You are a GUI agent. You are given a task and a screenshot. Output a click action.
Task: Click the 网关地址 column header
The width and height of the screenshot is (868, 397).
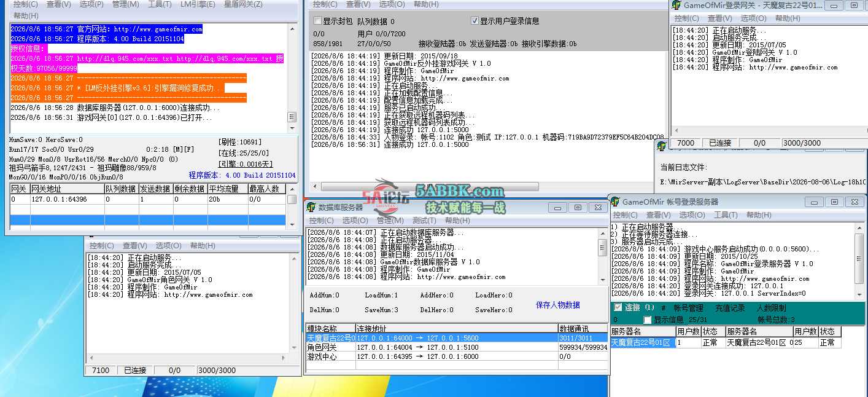(x=67, y=189)
